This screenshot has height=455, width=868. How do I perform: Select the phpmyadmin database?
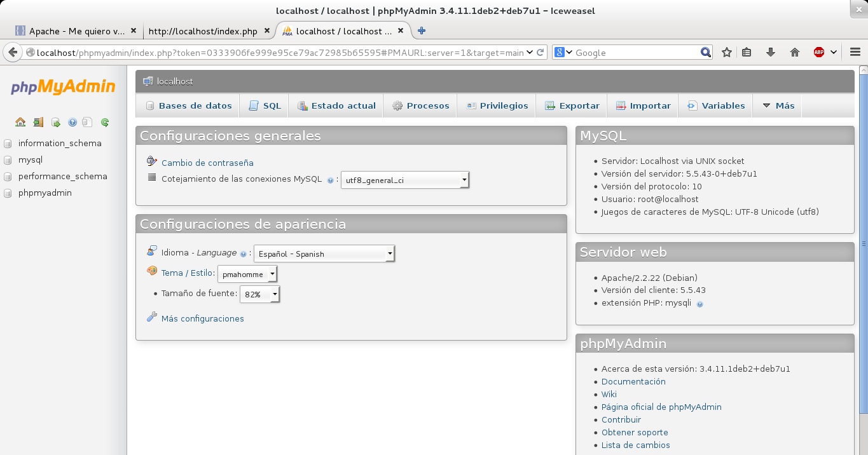click(45, 193)
